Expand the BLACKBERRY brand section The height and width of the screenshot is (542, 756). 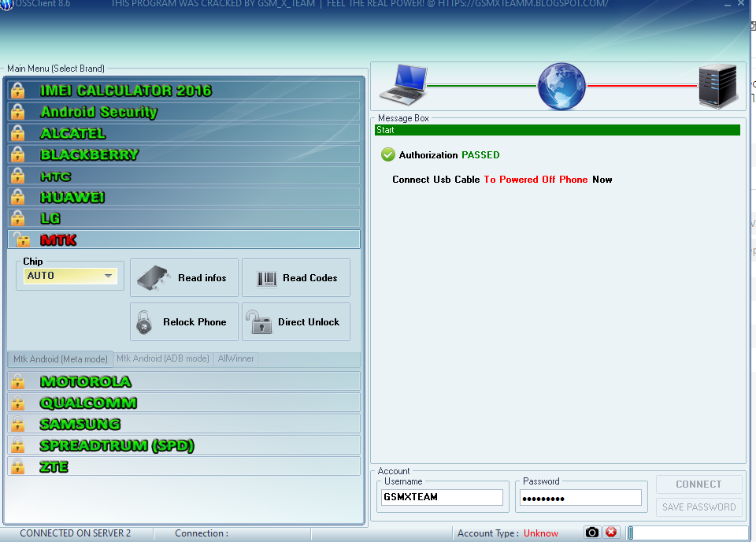pos(183,154)
